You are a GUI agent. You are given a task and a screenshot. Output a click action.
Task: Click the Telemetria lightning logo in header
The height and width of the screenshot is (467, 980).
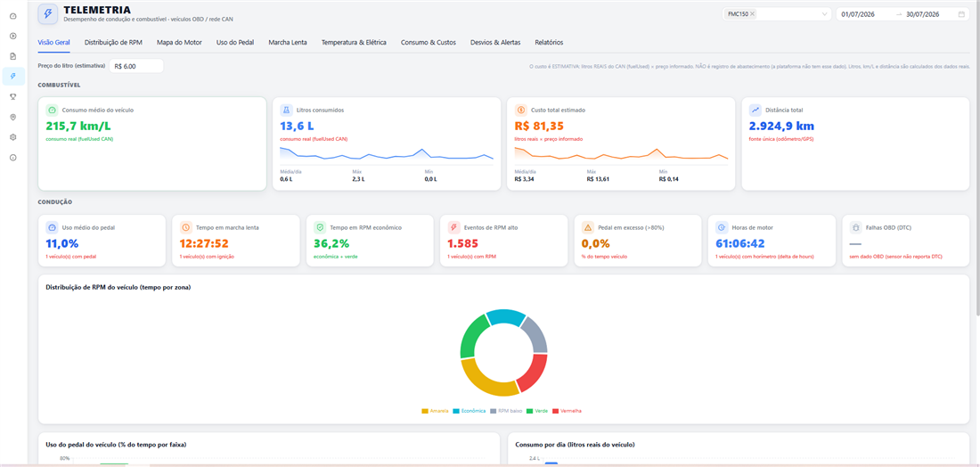48,13
